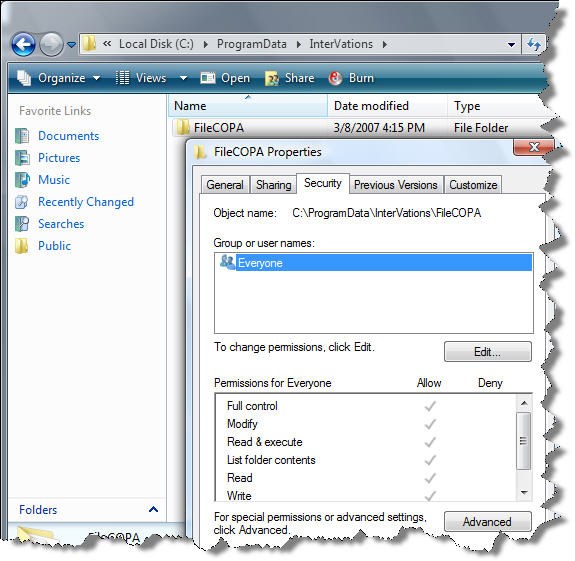This screenshot has width=575, height=561.
Task: Click the Documents icon in sidebar
Action: pyautogui.click(x=22, y=136)
